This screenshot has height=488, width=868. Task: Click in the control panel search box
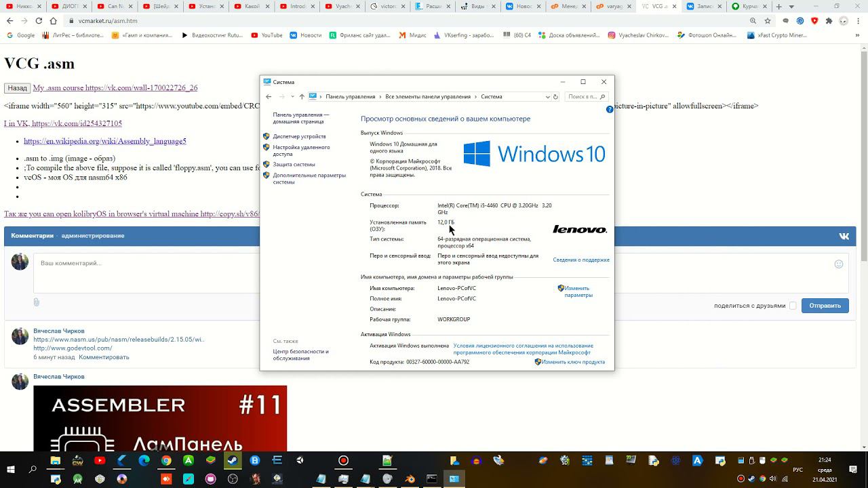pos(587,97)
